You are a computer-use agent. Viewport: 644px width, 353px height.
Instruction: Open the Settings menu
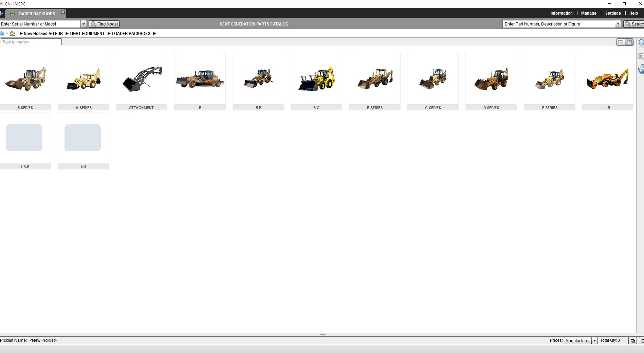[x=613, y=13]
